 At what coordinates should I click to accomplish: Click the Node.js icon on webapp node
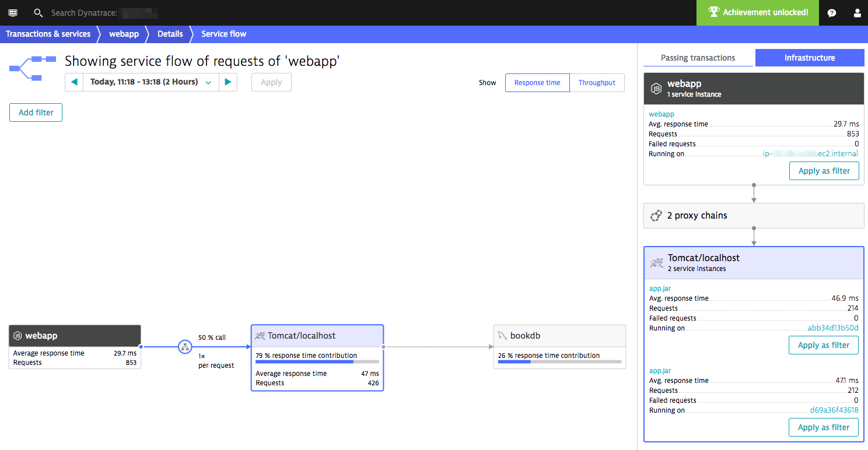pyautogui.click(x=18, y=336)
